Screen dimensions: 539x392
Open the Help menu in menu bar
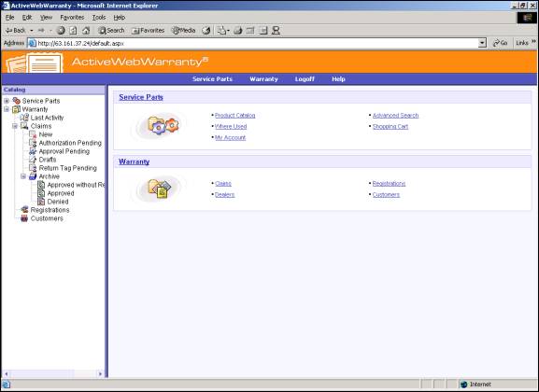(119, 18)
